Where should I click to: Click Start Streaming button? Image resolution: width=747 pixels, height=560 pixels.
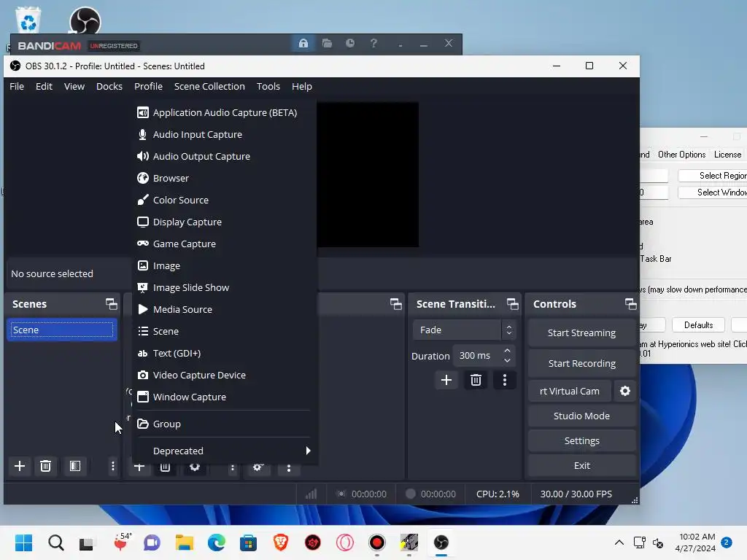[581, 332]
